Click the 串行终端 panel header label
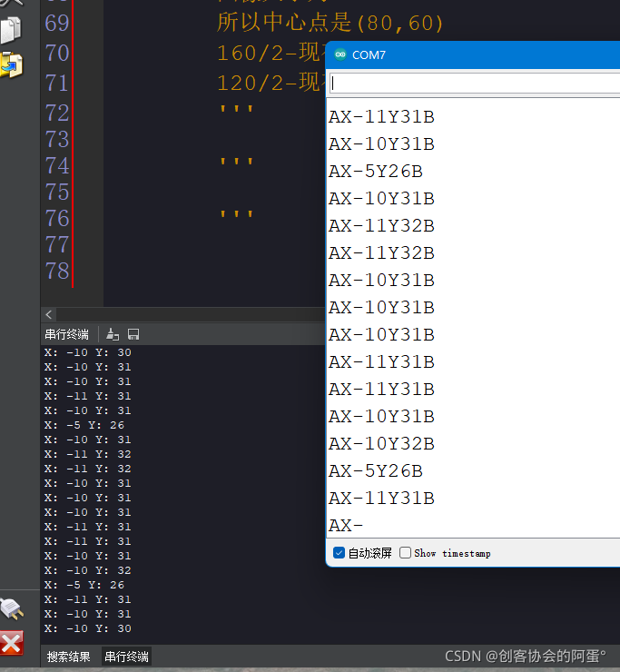This screenshot has width=620, height=672. click(67, 334)
